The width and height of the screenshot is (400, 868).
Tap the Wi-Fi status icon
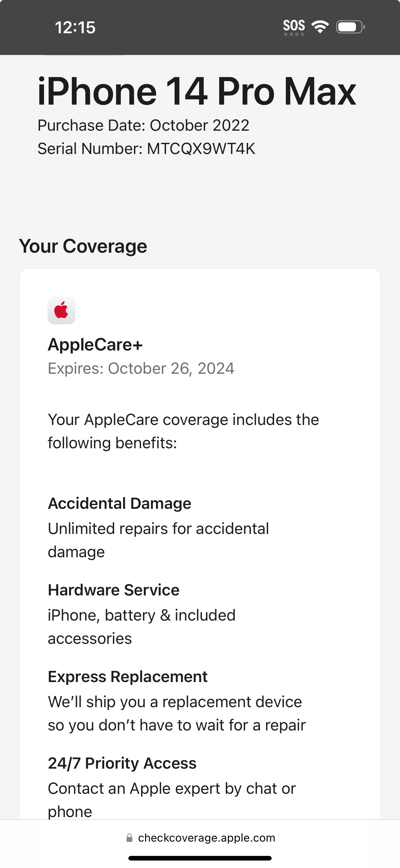[x=320, y=27]
